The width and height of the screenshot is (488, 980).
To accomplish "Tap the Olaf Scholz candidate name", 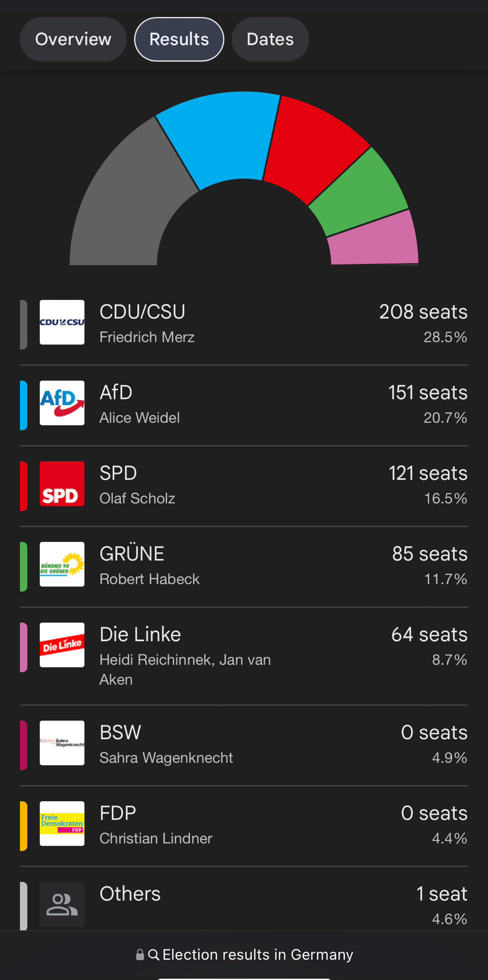I will [137, 498].
